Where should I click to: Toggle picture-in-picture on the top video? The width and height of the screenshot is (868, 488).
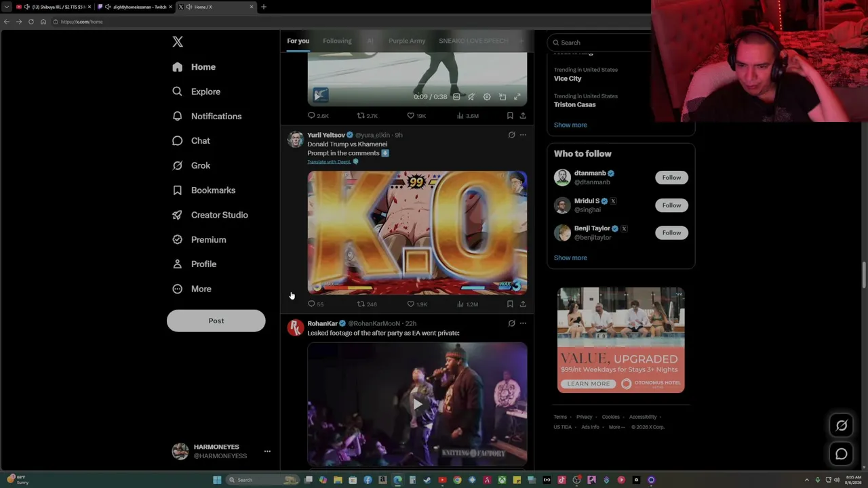coord(502,97)
